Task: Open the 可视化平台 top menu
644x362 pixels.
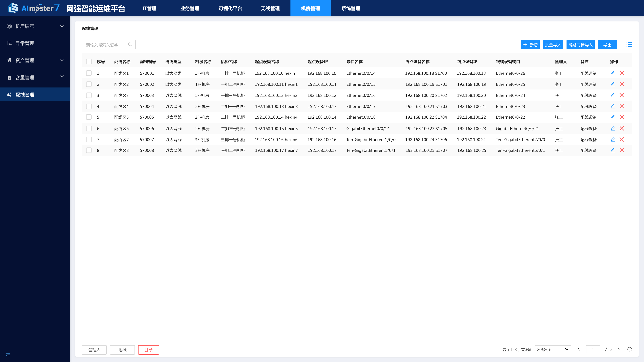Action: point(230,8)
